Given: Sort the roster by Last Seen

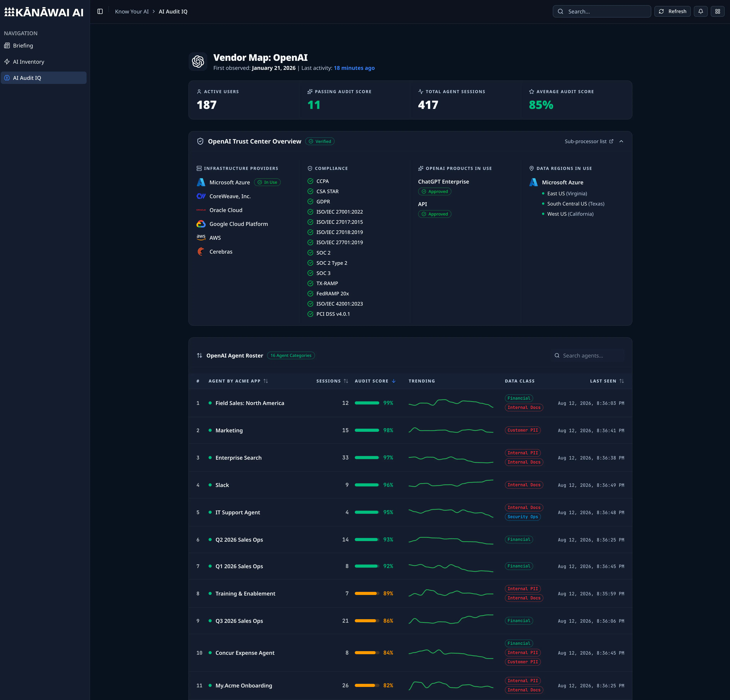Looking at the screenshot, I should pyautogui.click(x=607, y=381).
